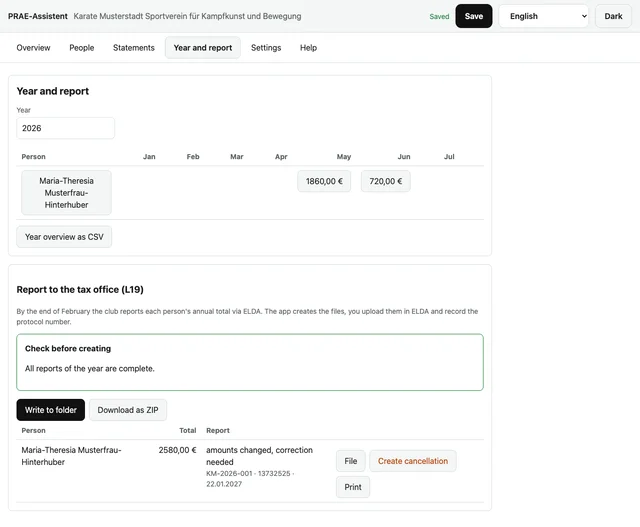Export Year overview as CSV
Screen dimensions: 640x527
tap(64, 237)
